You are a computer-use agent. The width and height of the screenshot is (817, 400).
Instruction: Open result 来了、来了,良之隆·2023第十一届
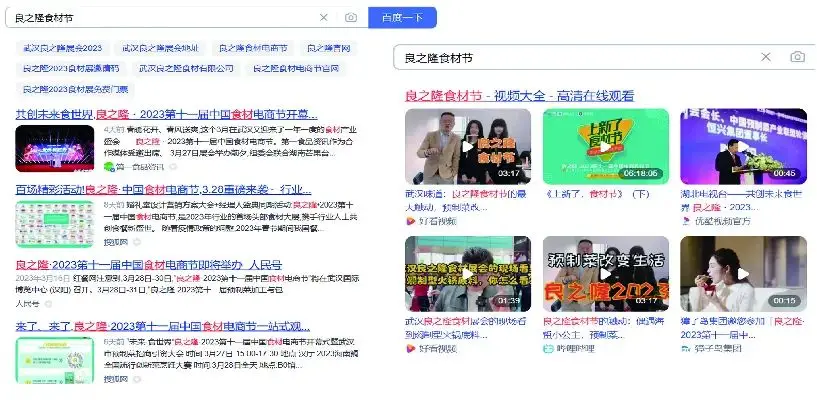[x=163, y=327]
